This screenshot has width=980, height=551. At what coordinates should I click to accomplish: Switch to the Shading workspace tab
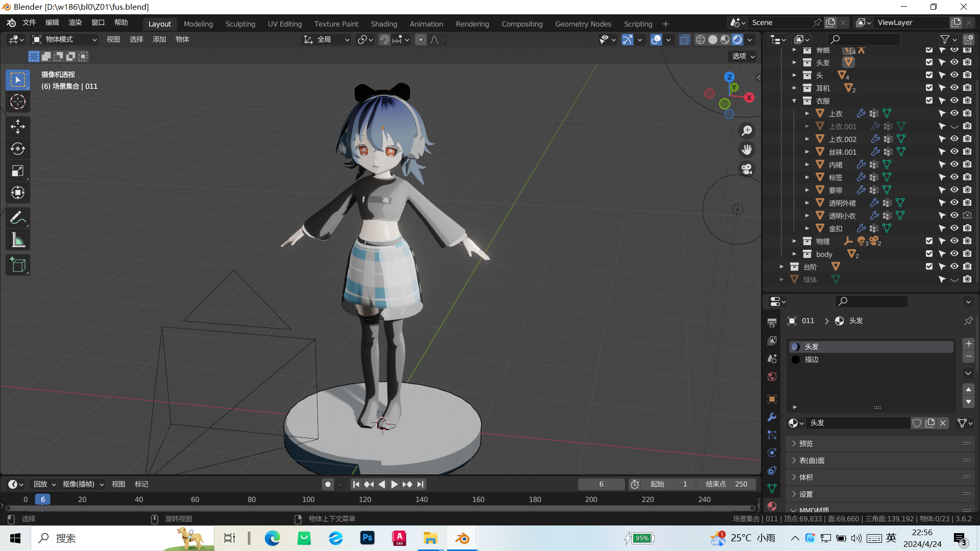click(x=384, y=24)
